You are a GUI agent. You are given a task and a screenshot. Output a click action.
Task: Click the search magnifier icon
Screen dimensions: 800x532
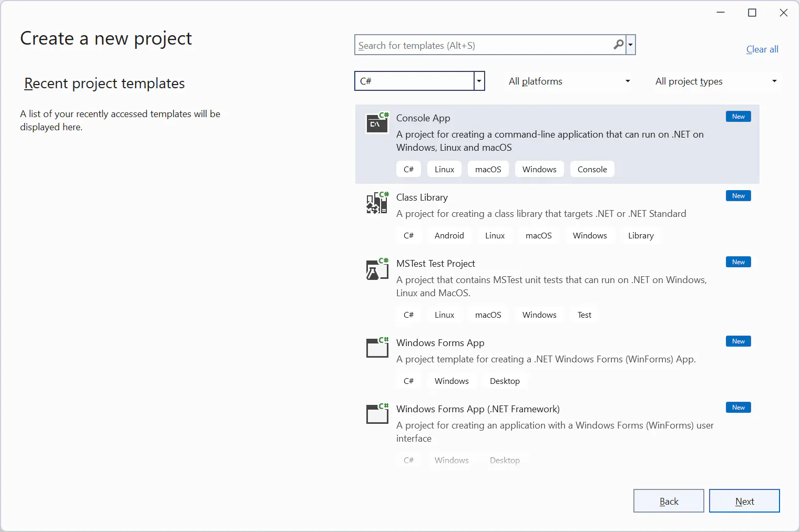click(x=619, y=45)
